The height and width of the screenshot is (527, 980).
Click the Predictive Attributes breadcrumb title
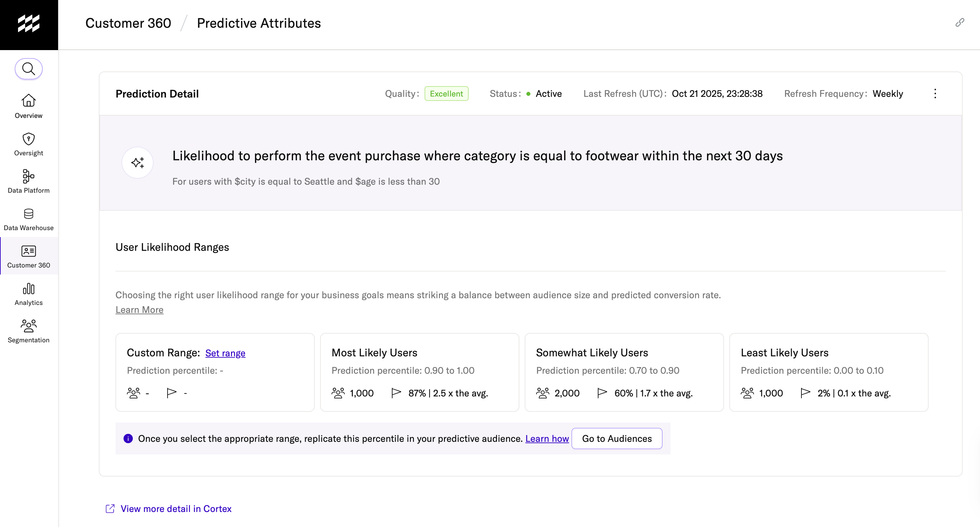[x=259, y=23]
